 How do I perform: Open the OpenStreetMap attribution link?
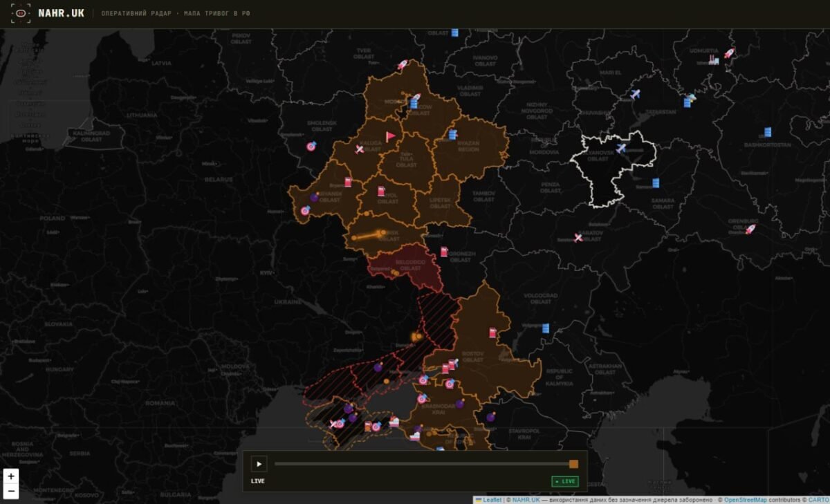pos(746,500)
